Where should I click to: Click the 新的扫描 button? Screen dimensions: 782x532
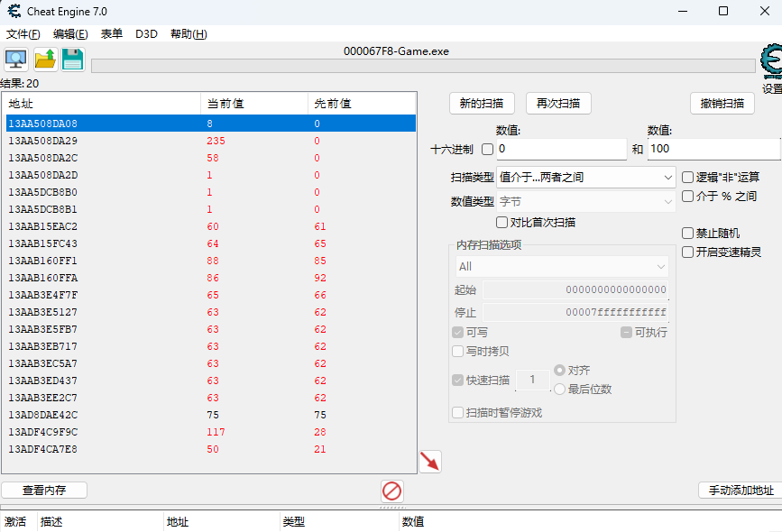click(482, 103)
